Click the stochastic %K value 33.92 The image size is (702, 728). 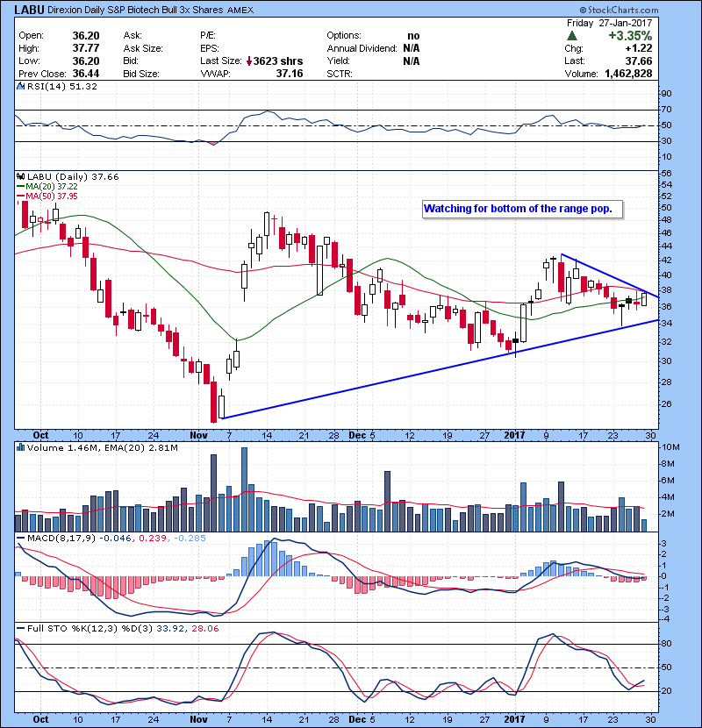coord(170,628)
